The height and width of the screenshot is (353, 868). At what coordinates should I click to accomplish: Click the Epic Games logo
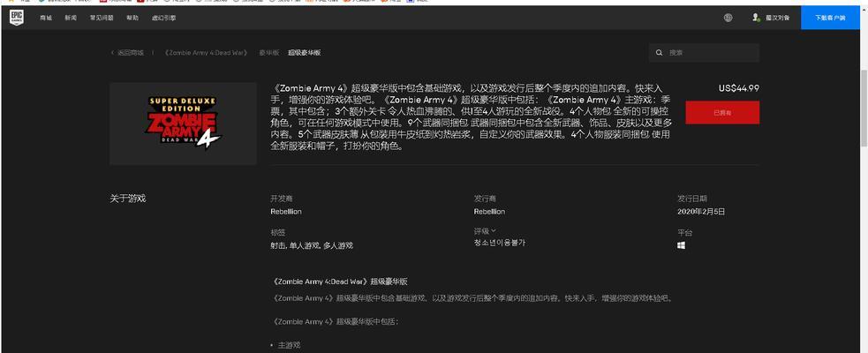coord(18,18)
